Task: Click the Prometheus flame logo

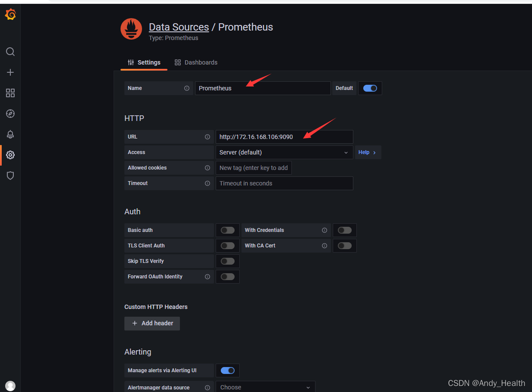Action: coord(131,29)
